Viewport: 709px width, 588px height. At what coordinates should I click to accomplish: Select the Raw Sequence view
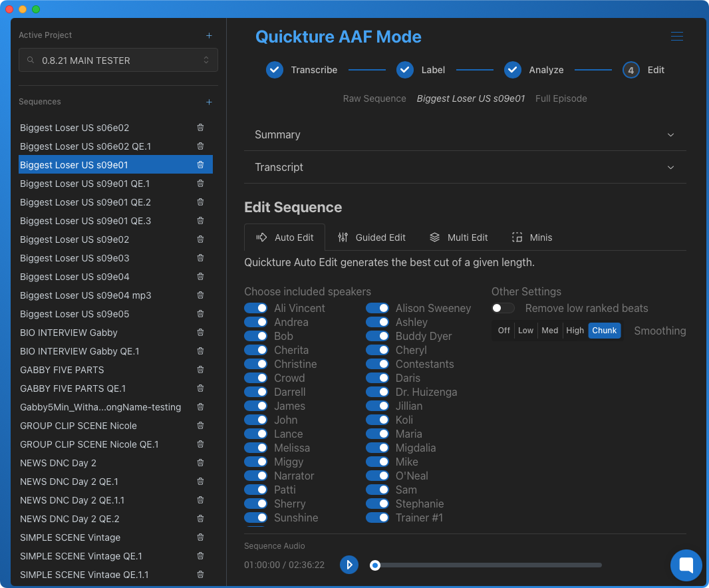(x=374, y=98)
